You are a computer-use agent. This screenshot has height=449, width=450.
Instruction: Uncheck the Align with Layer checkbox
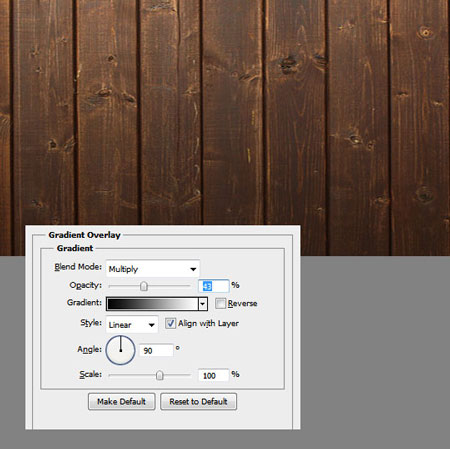pyautogui.click(x=170, y=323)
